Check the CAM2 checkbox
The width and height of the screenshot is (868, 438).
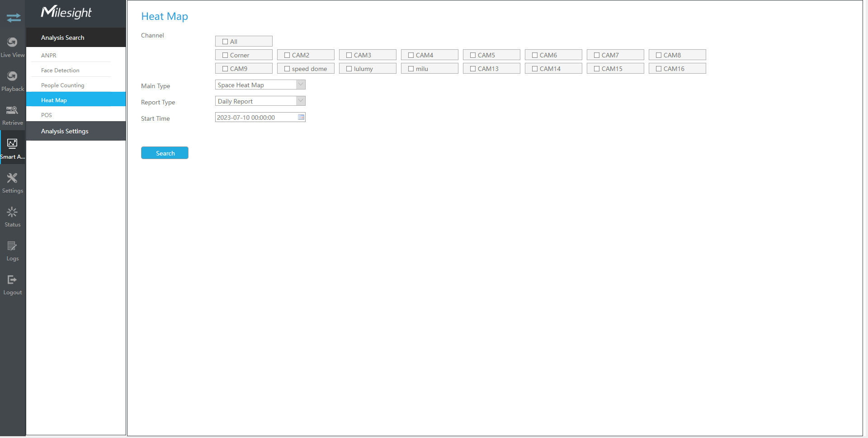point(287,55)
